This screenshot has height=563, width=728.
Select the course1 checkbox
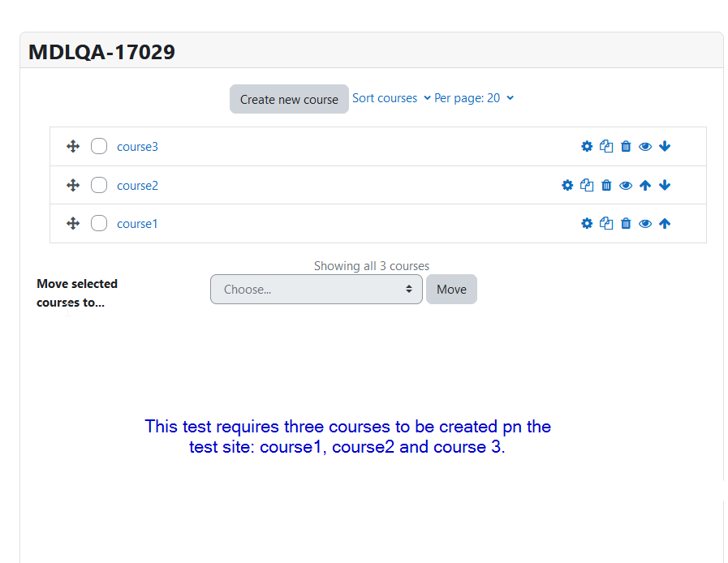click(99, 223)
